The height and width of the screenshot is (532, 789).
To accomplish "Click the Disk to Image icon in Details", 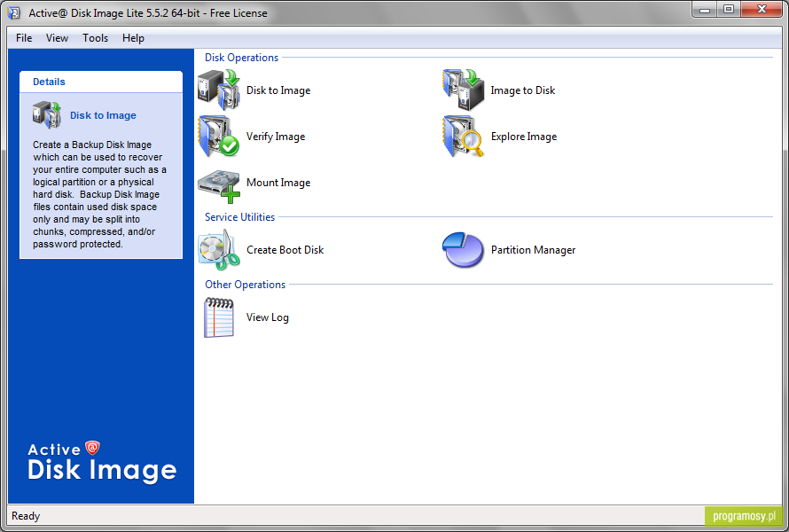I will 47,114.
